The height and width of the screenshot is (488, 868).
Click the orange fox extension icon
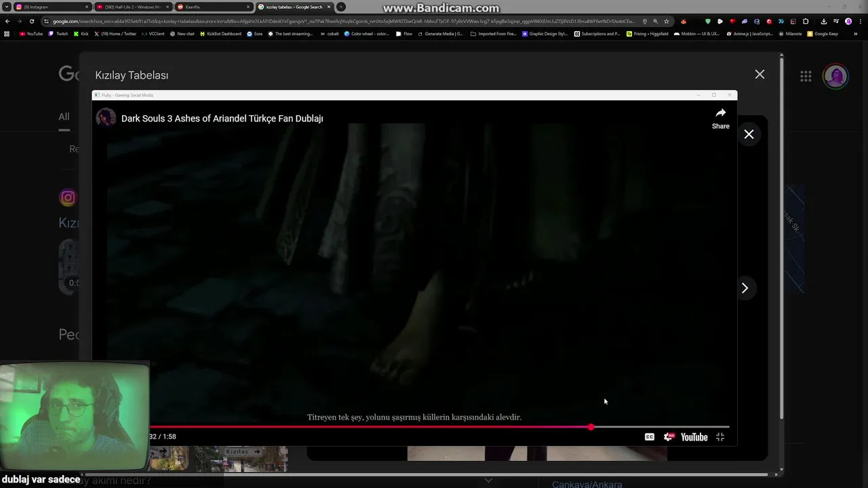(x=684, y=21)
